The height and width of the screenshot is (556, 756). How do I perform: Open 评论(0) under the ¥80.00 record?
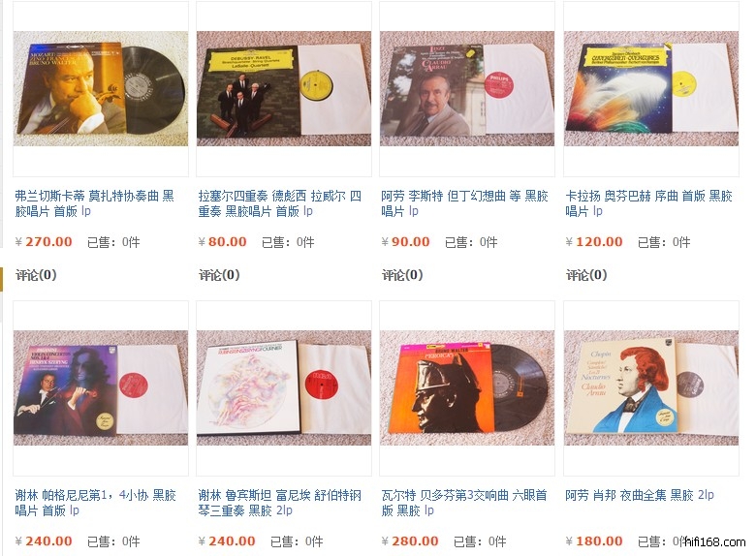click(219, 275)
